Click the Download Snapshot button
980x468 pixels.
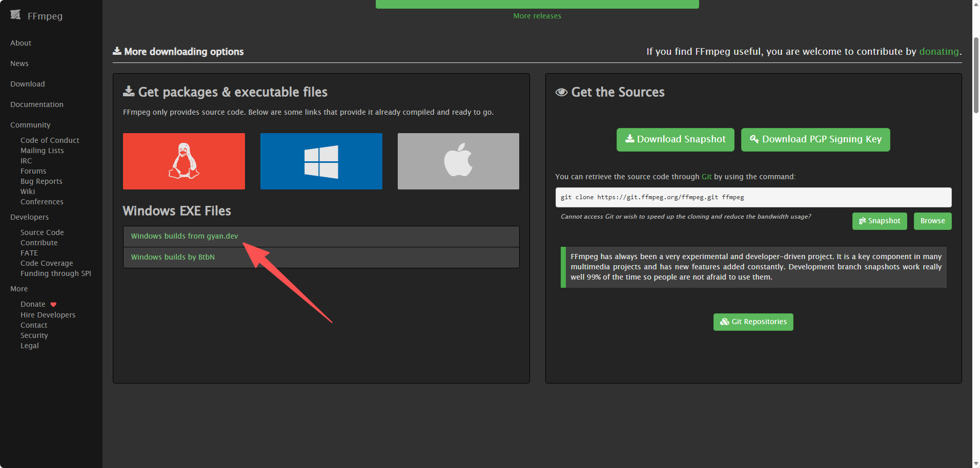click(x=676, y=139)
